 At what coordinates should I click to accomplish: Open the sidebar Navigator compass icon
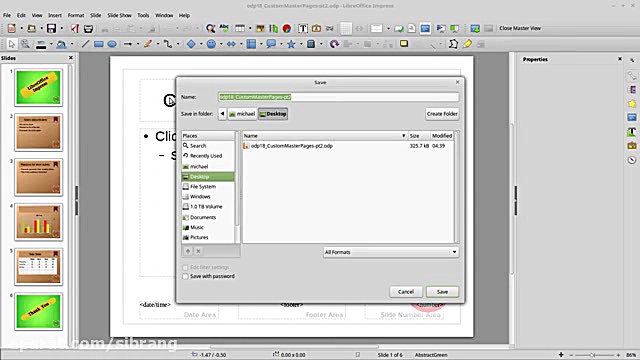[x=632, y=160]
